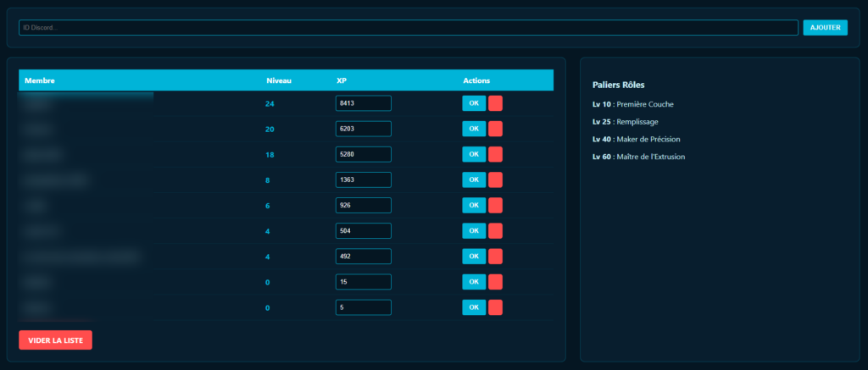
Task: Click into the XP field showing 1363
Action: [363, 179]
